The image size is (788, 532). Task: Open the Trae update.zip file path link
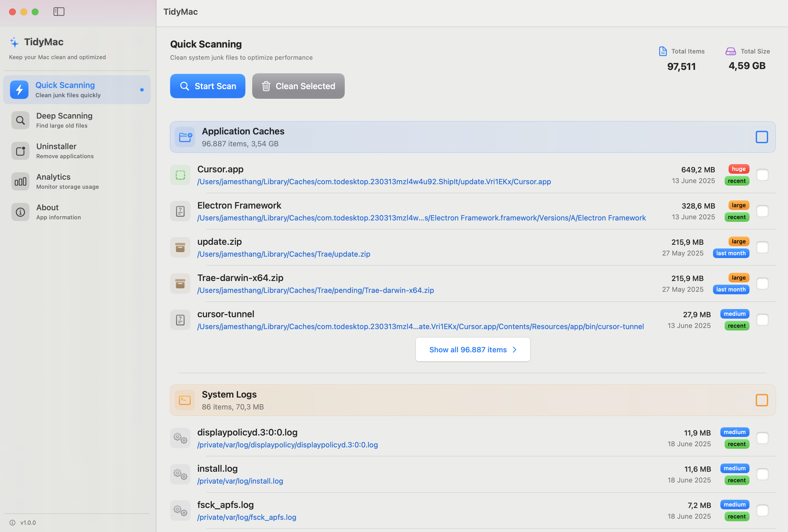coord(283,254)
